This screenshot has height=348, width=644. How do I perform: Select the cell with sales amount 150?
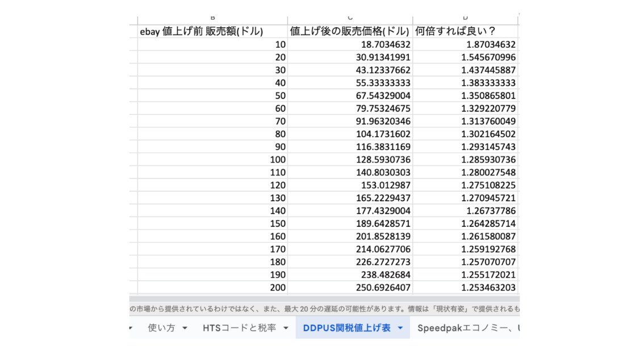[x=212, y=223]
